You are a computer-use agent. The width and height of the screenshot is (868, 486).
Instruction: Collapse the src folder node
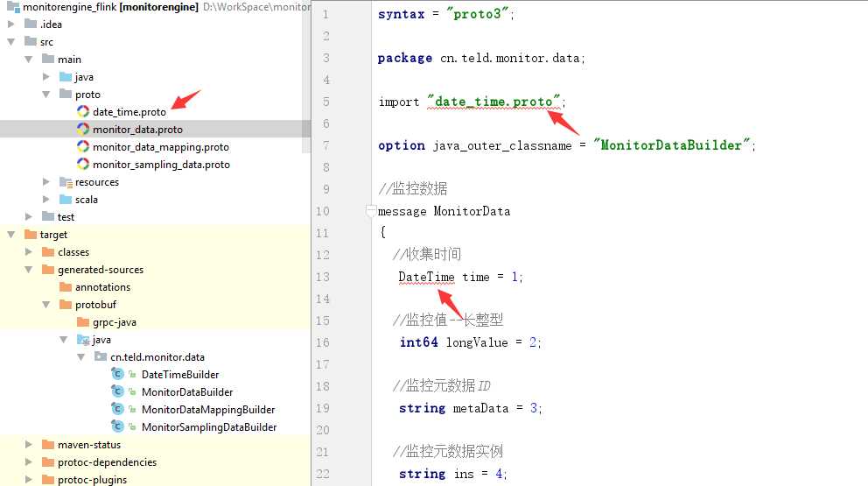click(10, 41)
